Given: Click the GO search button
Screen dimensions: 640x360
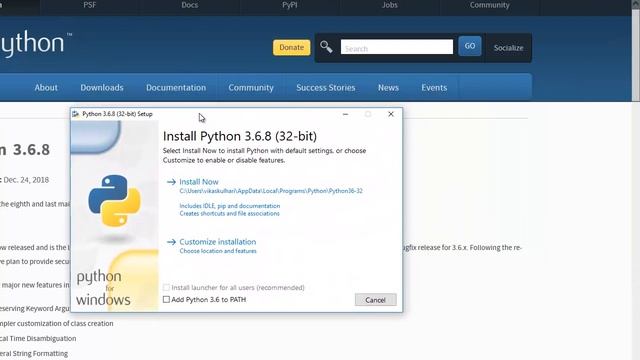Looking at the screenshot, I should click(x=470, y=46).
